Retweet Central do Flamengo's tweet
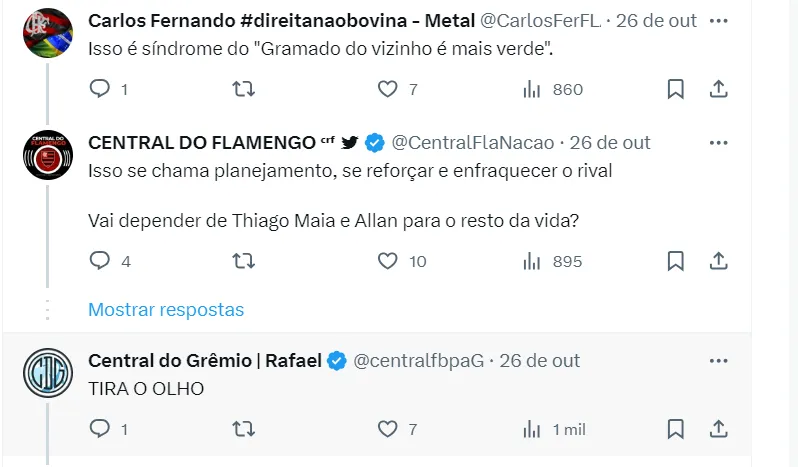 [243, 261]
